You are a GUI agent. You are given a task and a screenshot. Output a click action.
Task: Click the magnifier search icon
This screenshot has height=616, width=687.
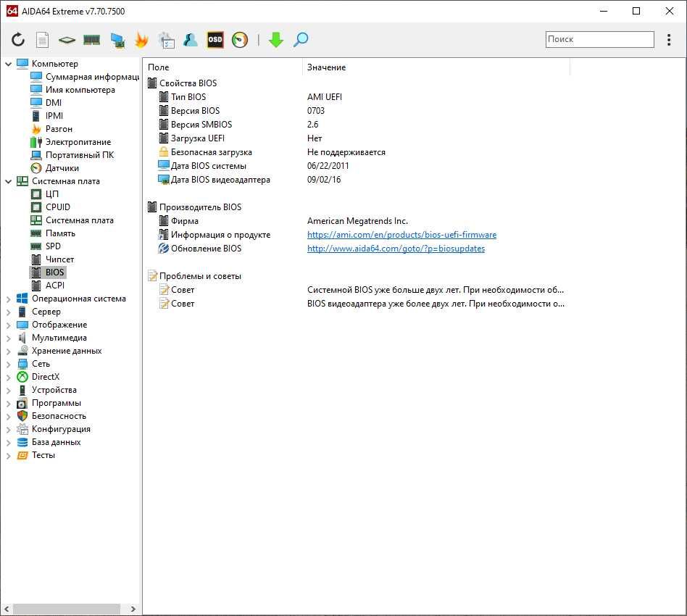301,40
